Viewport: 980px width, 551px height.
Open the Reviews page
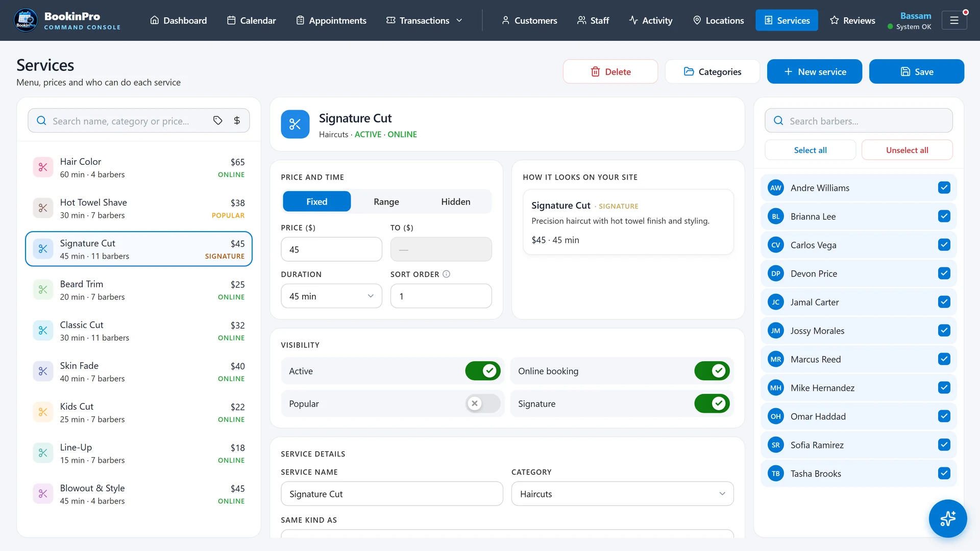pos(852,20)
